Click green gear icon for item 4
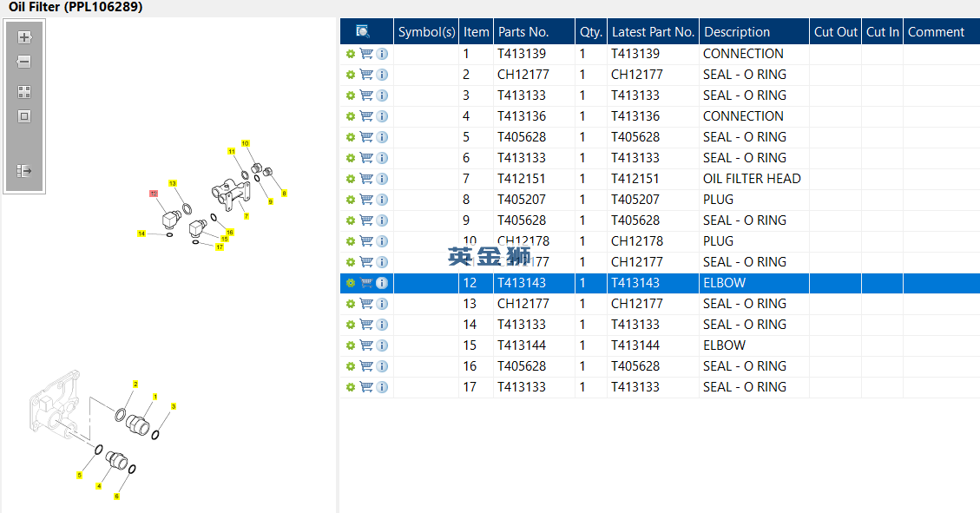Screen dimensions: 980x513 tap(351, 116)
